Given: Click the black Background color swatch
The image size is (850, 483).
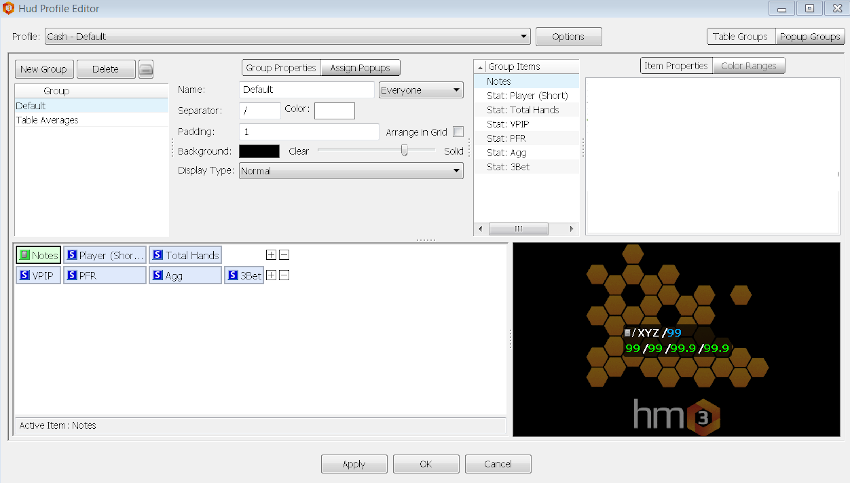Looking at the screenshot, I should 259,151.
